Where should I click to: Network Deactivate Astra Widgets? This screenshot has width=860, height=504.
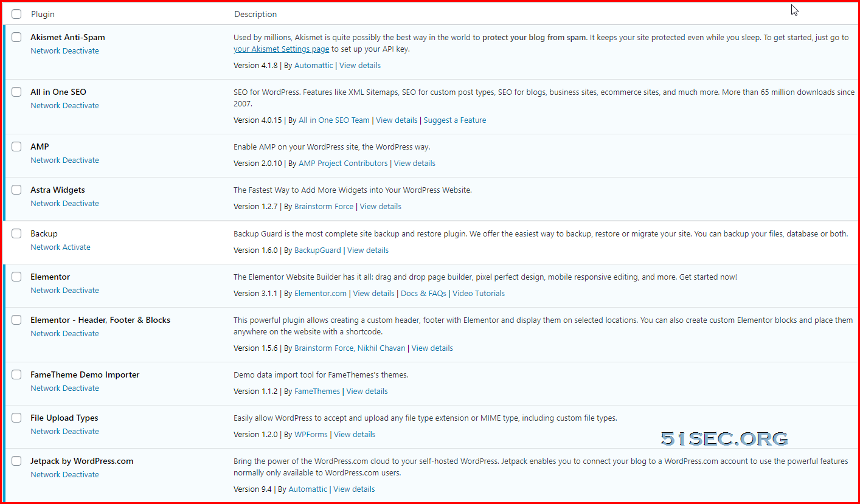64,204
